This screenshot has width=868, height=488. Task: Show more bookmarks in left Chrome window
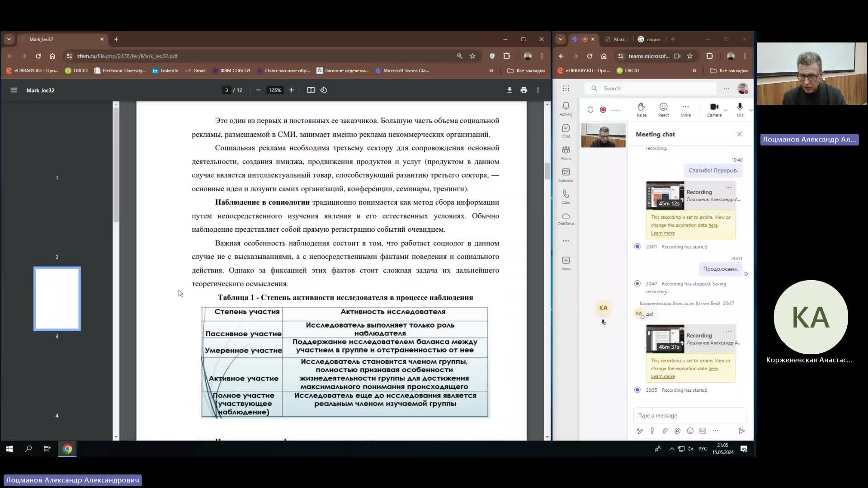point(491,70)
